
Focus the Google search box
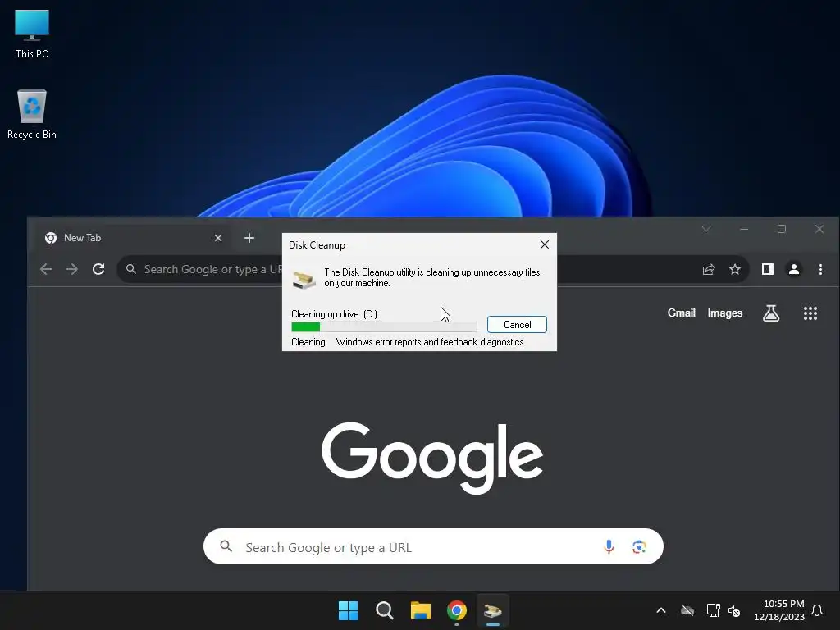point(433,546)
